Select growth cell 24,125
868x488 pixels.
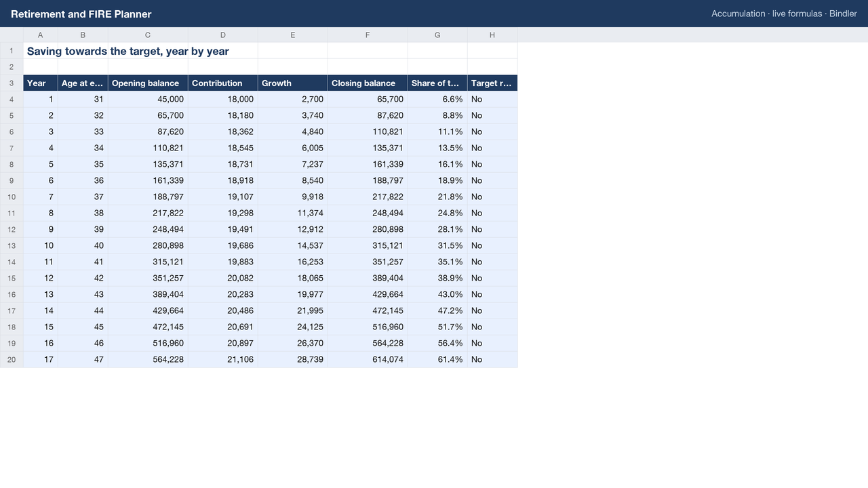292,327
